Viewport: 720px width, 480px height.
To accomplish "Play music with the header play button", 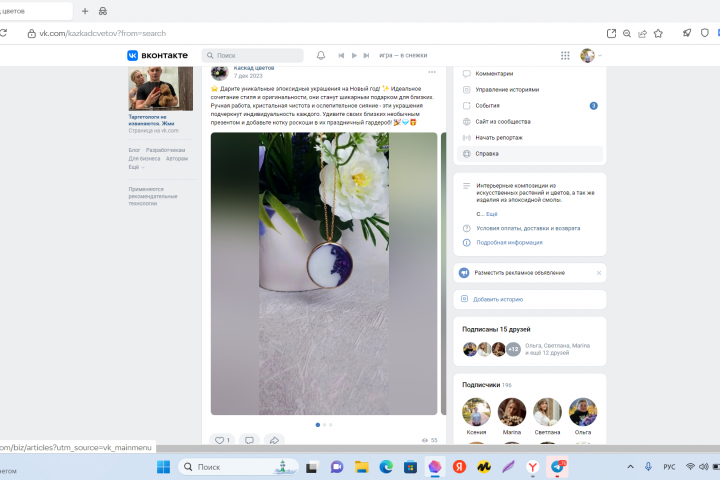I will point(354,56).
